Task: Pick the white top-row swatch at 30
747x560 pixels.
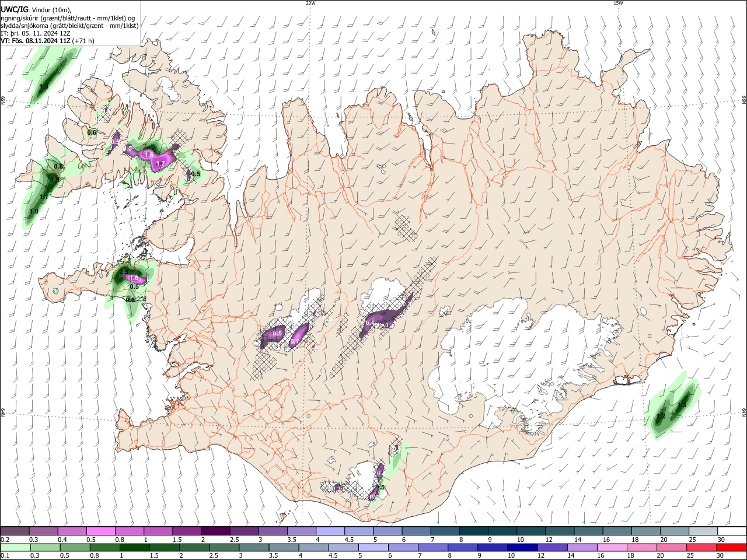Action: tap(732, 531)
